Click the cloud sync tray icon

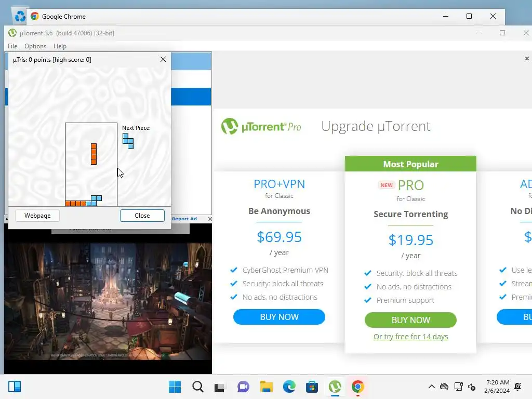click(444, 387)
